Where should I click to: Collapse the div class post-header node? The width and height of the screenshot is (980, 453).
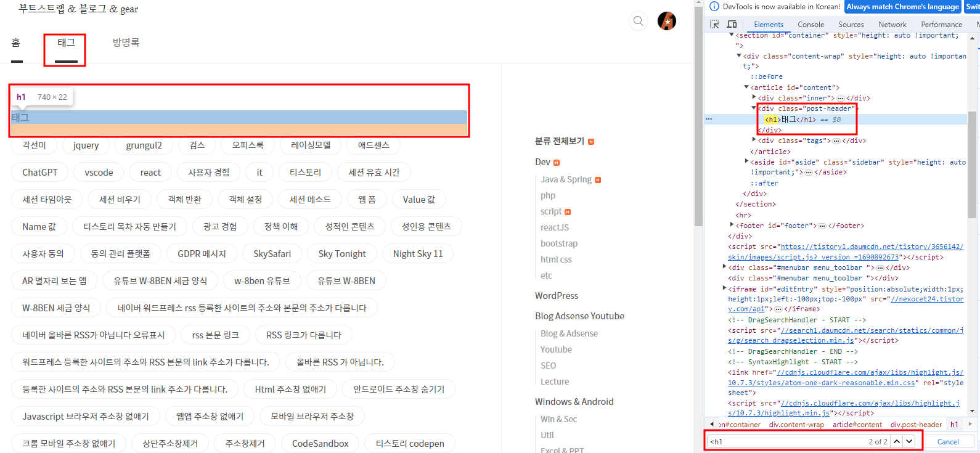pos(754,108)
